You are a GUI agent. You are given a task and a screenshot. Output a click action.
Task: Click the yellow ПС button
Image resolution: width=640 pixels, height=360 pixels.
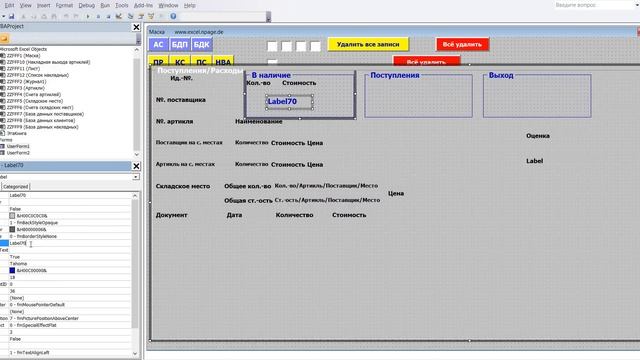(x=201, y=61)
